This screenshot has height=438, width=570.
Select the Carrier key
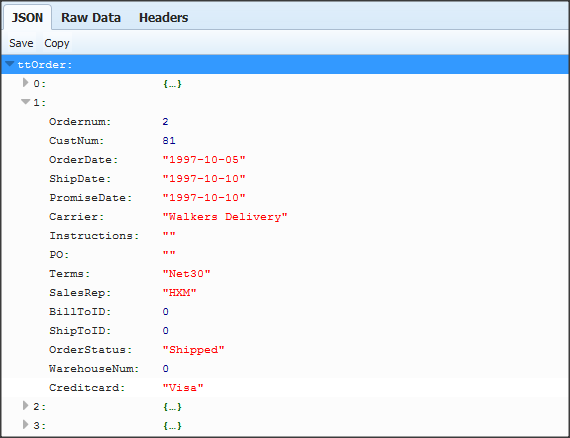[x=76, y=217]
